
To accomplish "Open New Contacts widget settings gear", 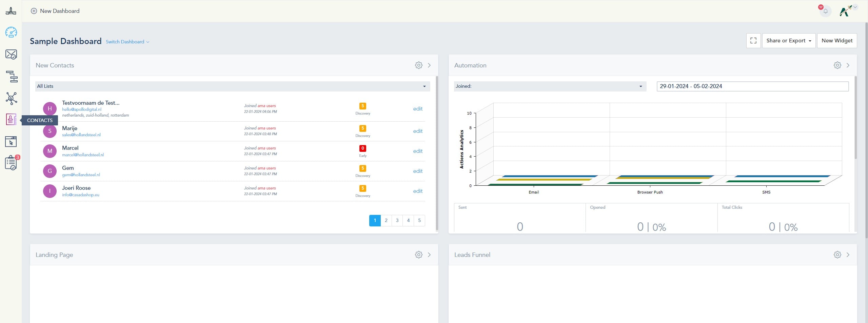I will [419, 65].
